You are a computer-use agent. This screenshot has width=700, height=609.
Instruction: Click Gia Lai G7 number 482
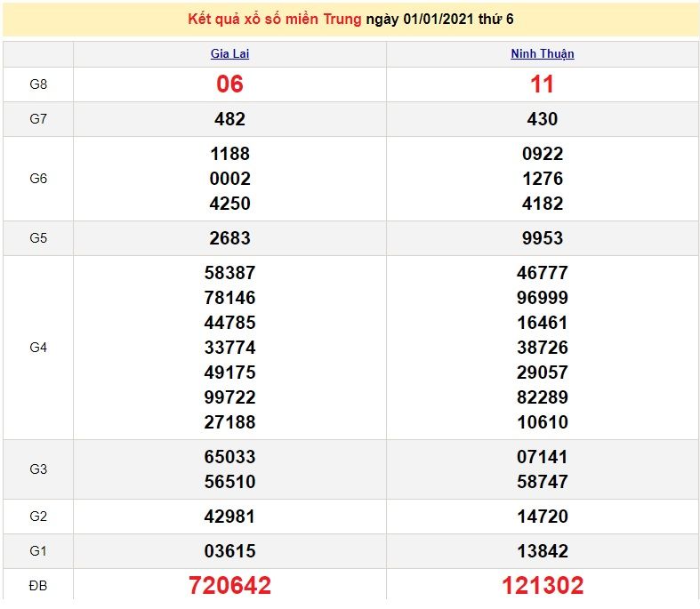click(x=229, y=119)
